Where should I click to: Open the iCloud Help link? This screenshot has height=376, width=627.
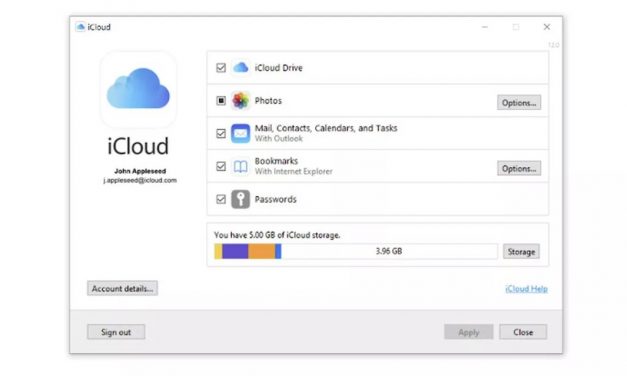pyautogui.click(x=526, y=289)
